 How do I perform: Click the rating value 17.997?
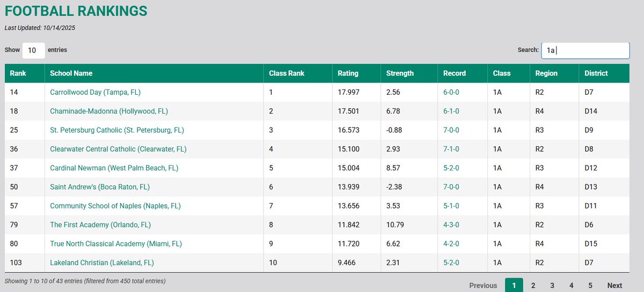click(348, 92)
